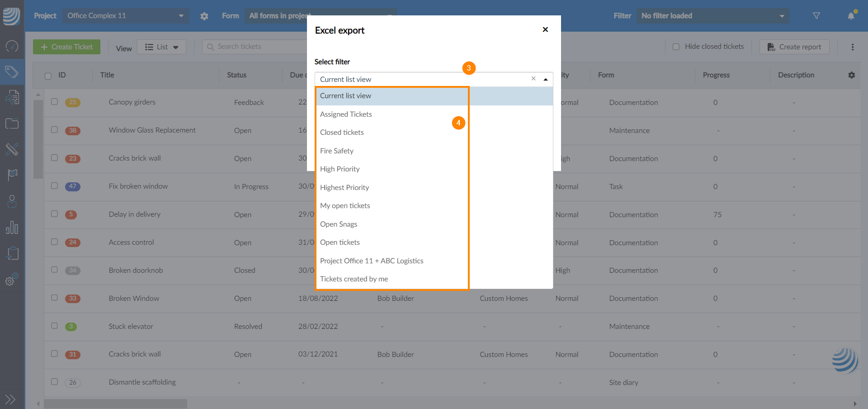Click the three-dot more options icon
This screenshot has width=868, height=409.
coord(853,47)
